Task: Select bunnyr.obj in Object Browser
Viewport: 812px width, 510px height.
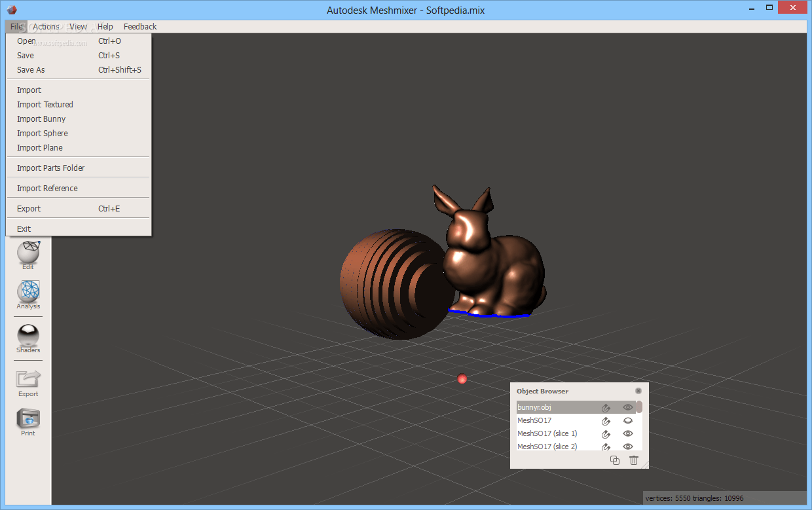Action: click(x=576, y=407)
